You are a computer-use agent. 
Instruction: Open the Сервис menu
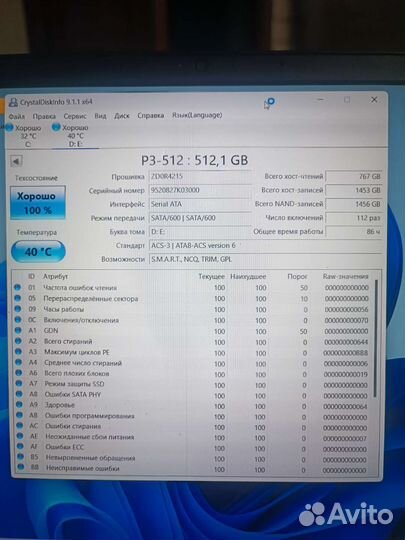click(x=75, y=116)
